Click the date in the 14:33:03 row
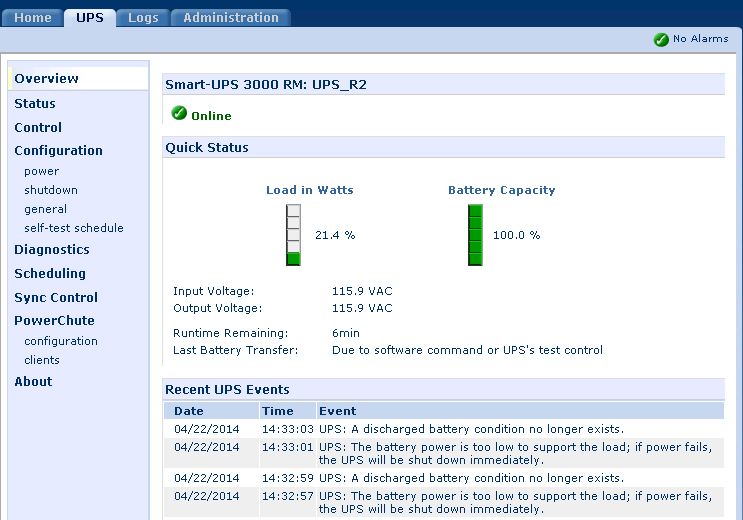 pos(207,429)
